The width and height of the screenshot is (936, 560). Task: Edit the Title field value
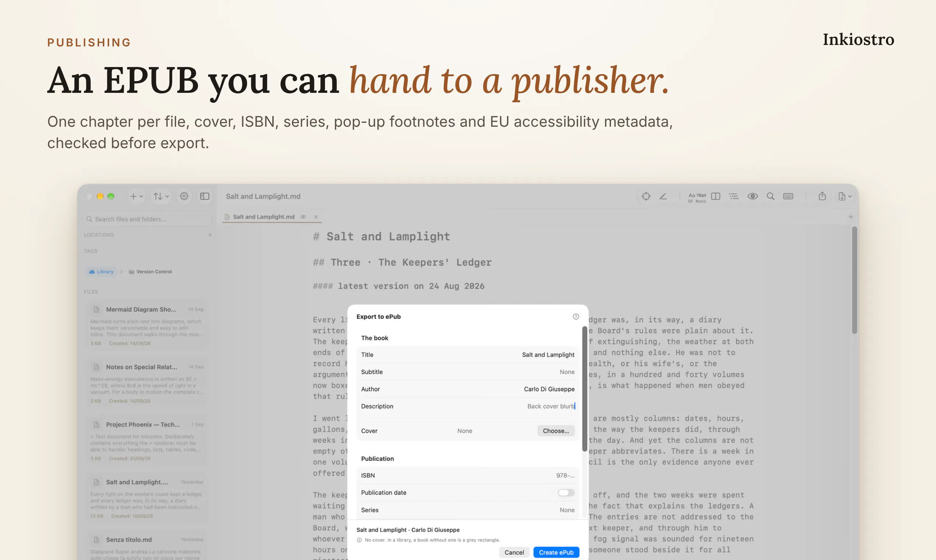548,355
